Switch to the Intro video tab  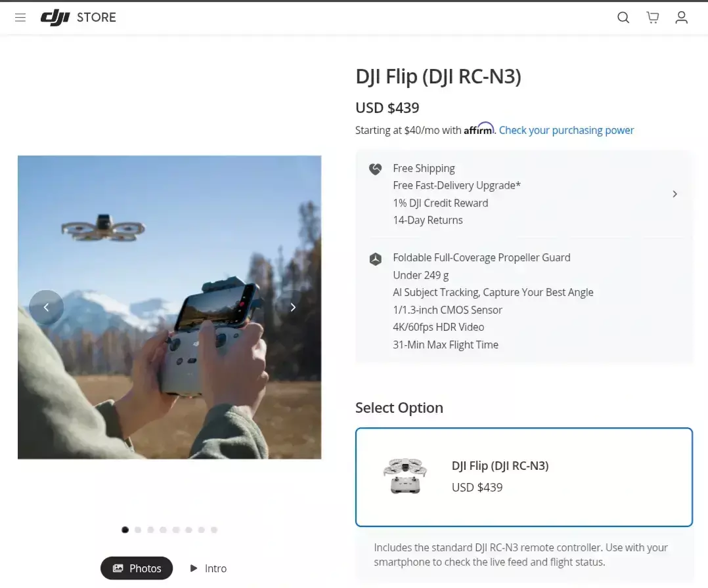click(208, 568)
